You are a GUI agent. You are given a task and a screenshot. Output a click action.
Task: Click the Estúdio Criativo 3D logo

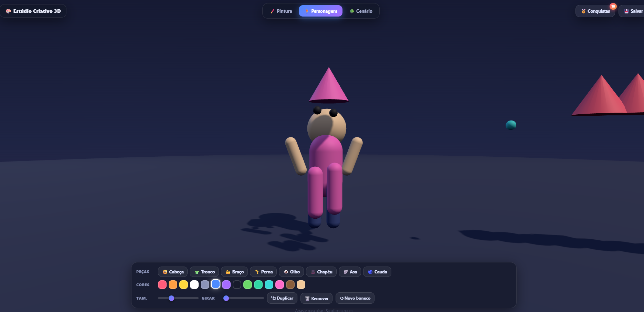(x=33, y=11)
